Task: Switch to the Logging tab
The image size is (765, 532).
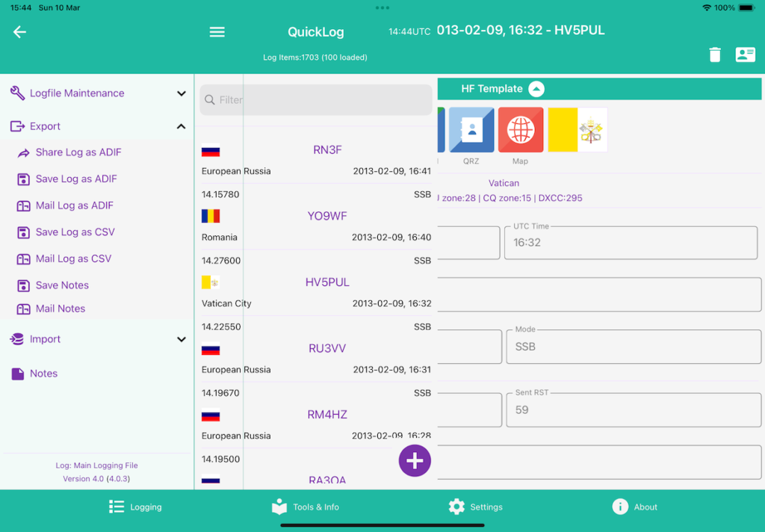Action: (135, 507)
